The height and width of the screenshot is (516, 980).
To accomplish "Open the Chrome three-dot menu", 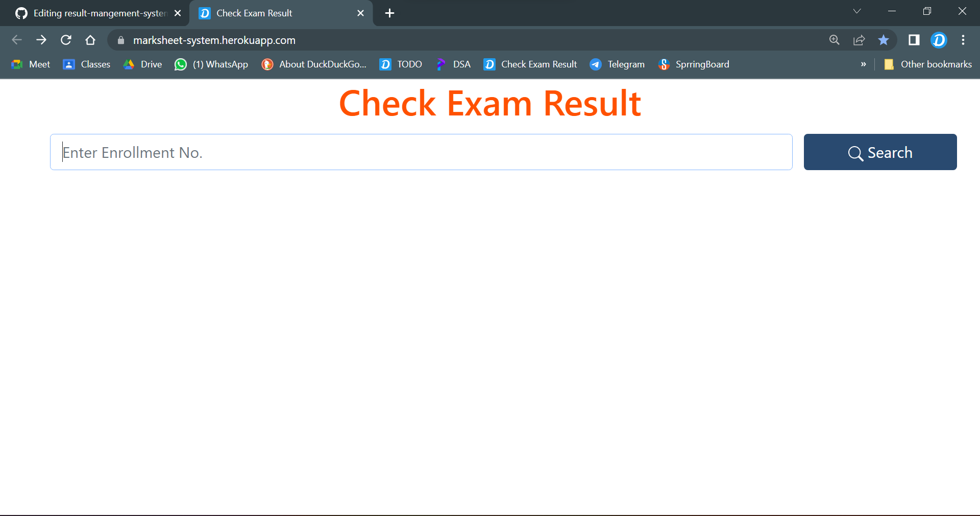I will click(x=963, y=40).
